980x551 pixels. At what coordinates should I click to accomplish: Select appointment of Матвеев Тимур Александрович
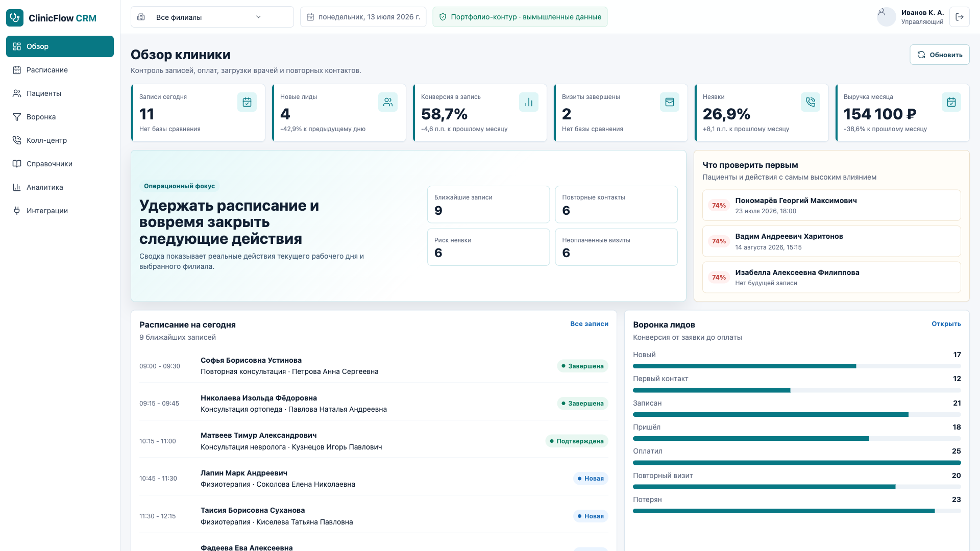[374, 441]
